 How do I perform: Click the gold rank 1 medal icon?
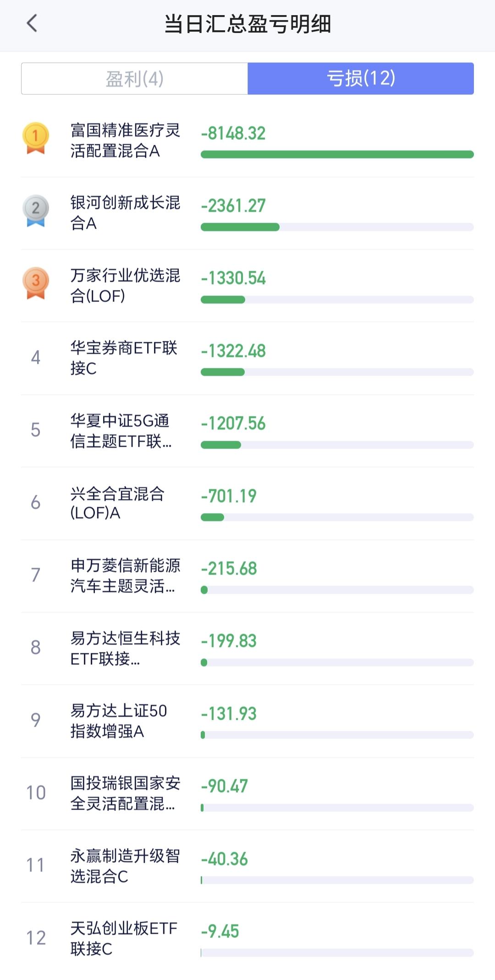pos(36,138)
